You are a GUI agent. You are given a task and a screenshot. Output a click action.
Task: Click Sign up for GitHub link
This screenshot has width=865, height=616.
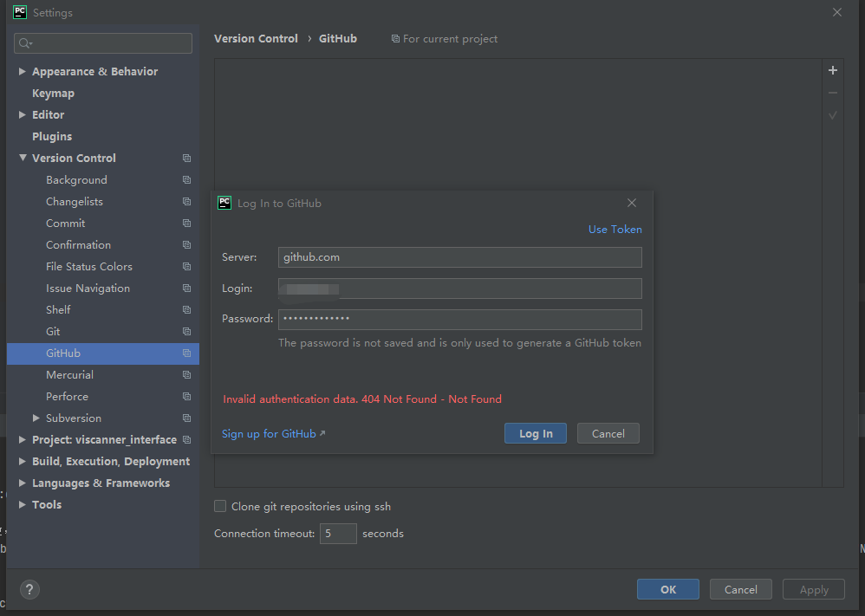click(x=273, y=433)
